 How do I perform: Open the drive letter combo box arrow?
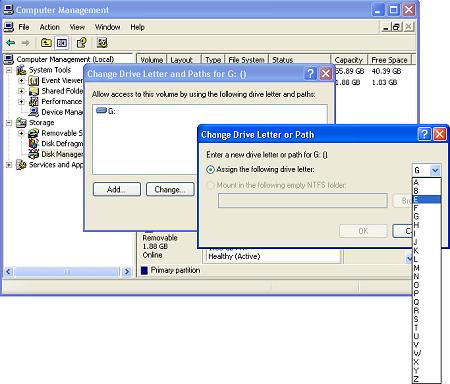[435, 170]
